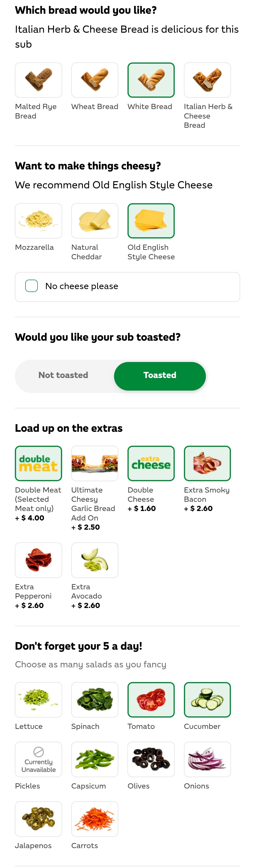Unselect the Tomato salad
Viewport: 255px width, 868px height.
tap(151, 700)
